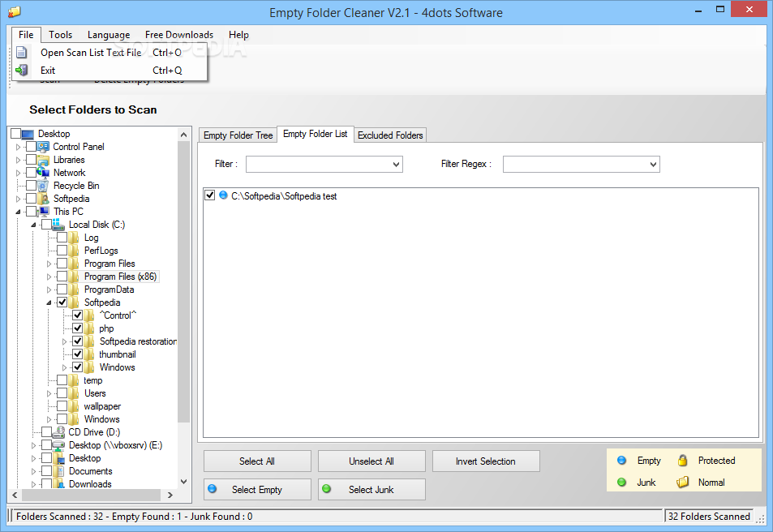Click the Protected padlock legend icon
This screenshot has width=773, height=532.
682,460
